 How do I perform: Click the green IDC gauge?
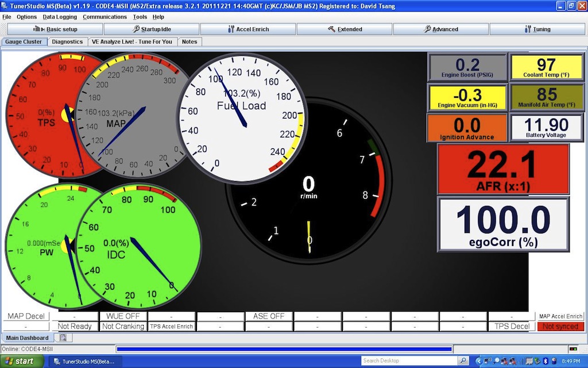(139, 247)
